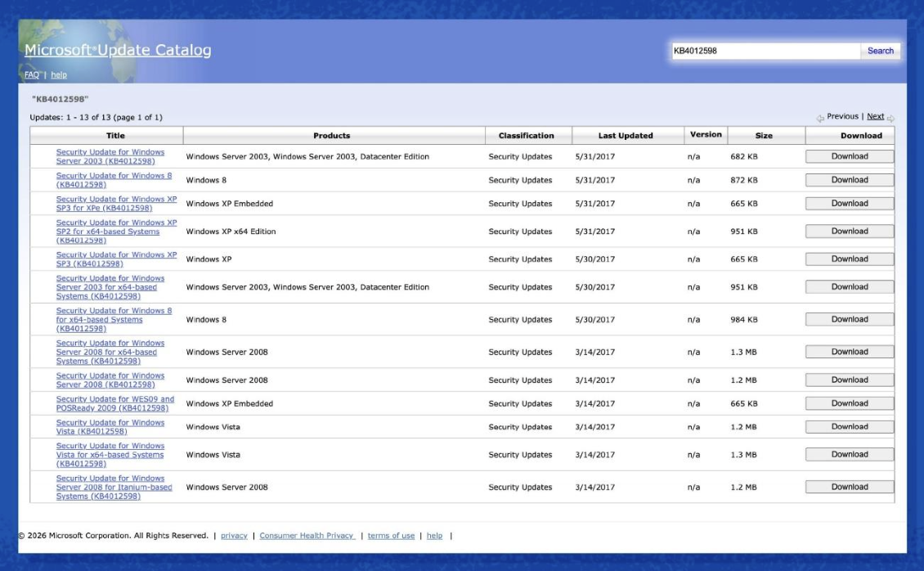924x571 pixels.
Task: Click the Previous page arrow icon
Action: (x=819, y=119)
